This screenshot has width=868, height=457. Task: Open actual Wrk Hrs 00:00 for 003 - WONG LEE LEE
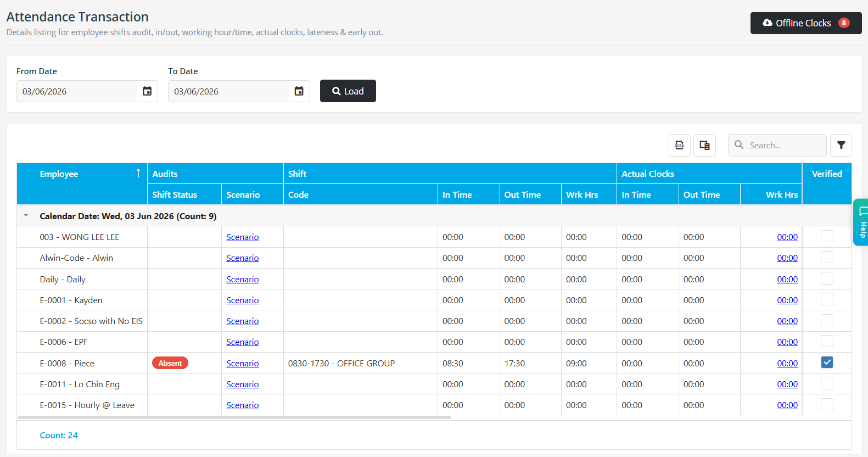787,237
